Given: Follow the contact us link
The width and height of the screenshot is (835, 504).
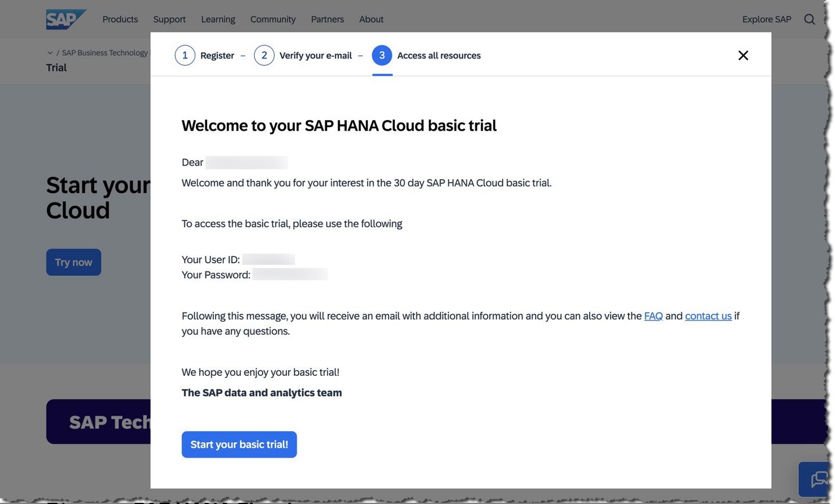Looking at the screenshot, I should click(708, 316).
